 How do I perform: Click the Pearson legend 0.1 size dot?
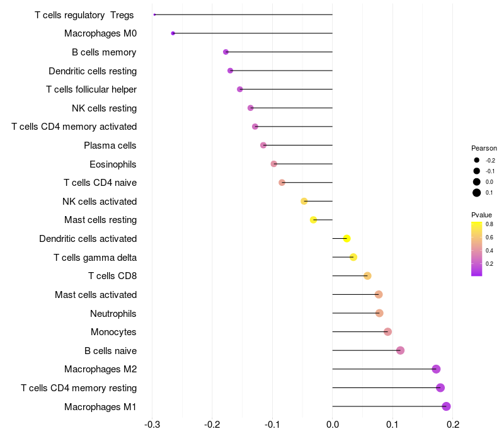(x=476, y=193)
